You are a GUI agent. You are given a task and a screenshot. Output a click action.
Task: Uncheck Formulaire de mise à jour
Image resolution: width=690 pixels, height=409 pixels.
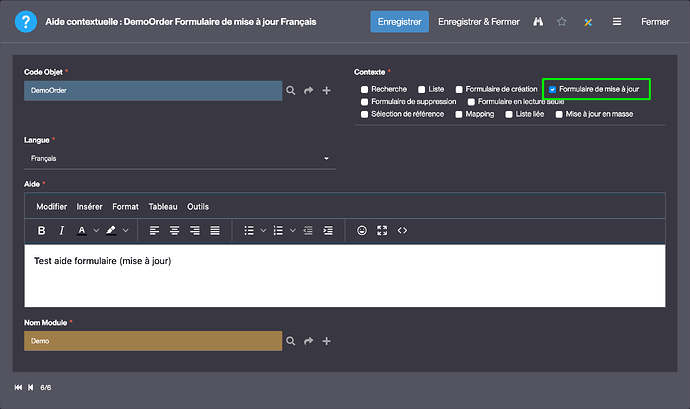pyautogui.click(x=553, y=89)
